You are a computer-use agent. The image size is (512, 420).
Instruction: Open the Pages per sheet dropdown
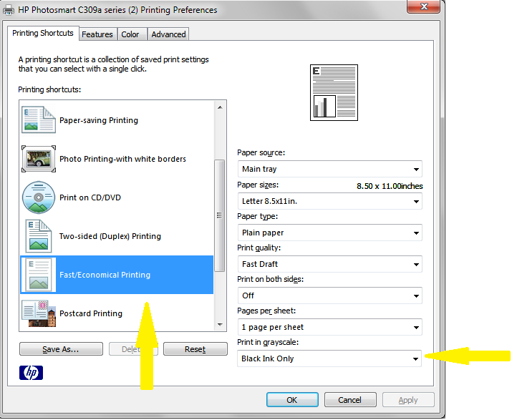pyautogui.click(x=330, y=327)
